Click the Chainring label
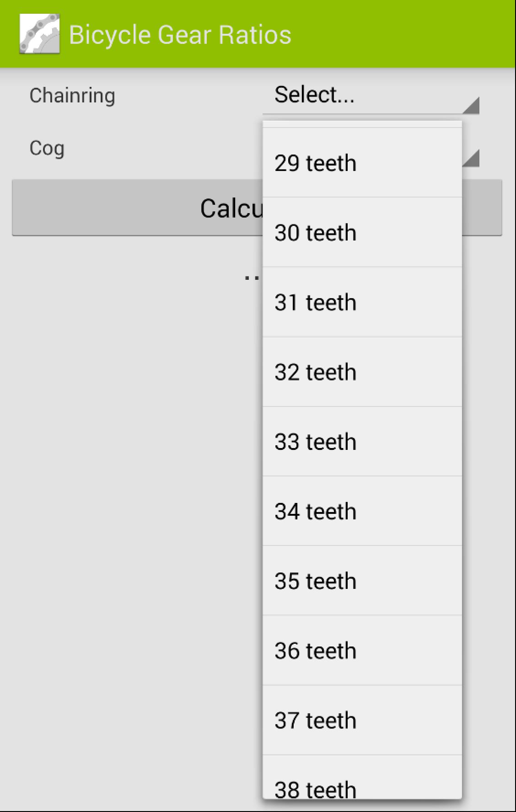This screenshot has width=516, height=812. point(72,96)
